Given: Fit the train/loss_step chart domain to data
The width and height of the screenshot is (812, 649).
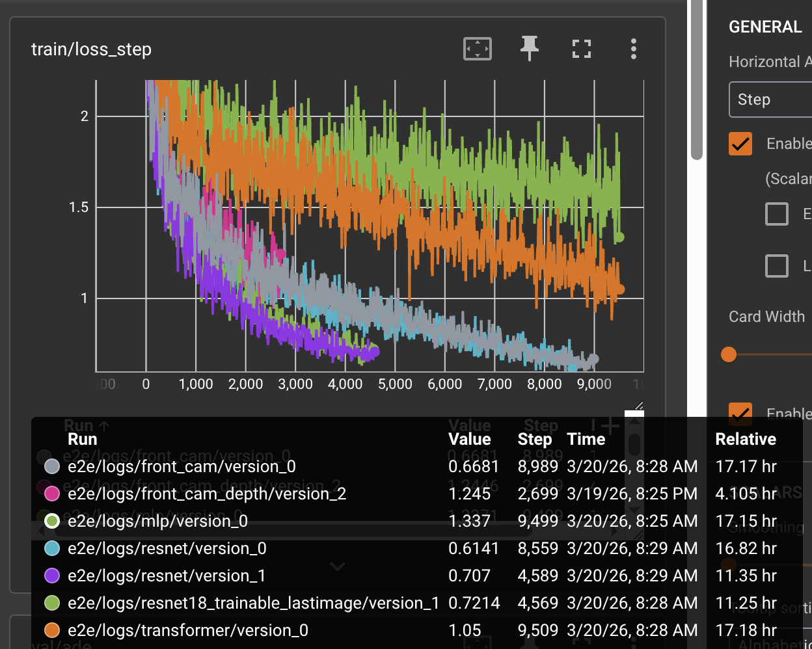Looking at the screenshot, I should [477, 49].
